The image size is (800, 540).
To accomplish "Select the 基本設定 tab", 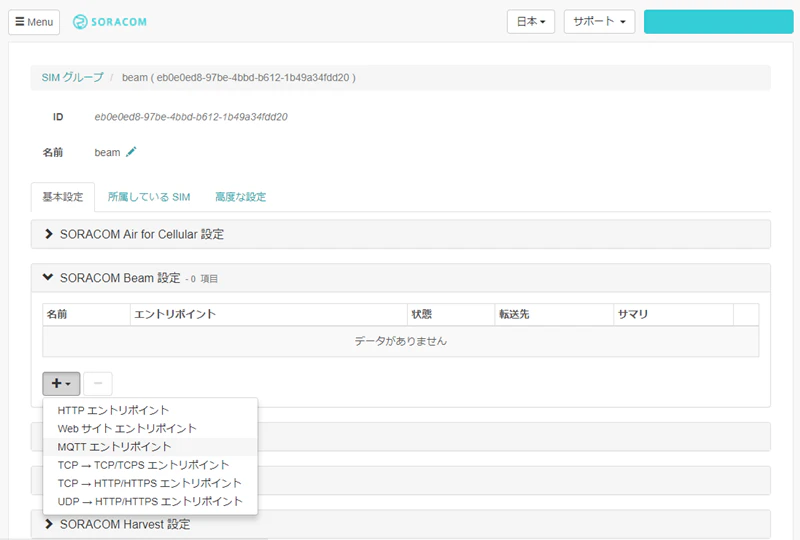I will click(63, 197).
